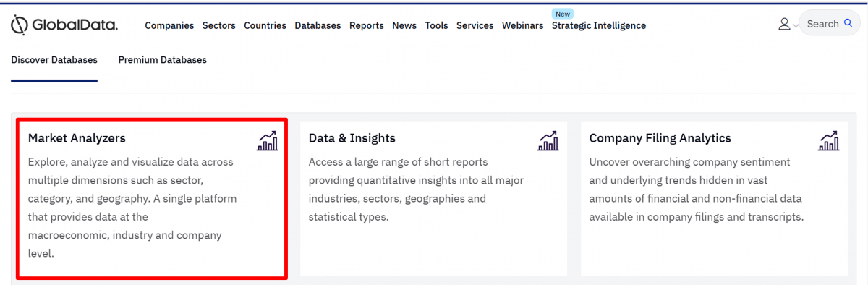Open the Sectors menu

click(x=218, y=25)
